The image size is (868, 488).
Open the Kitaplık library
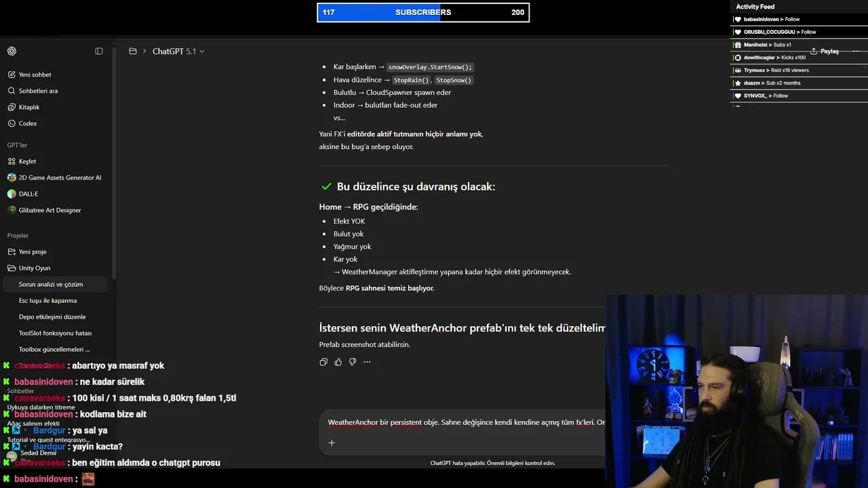[x=29, y=107]
